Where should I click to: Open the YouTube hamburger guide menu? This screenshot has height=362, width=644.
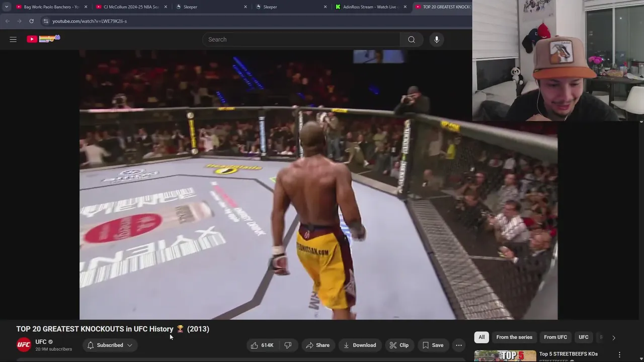click(x=13, y=39)
